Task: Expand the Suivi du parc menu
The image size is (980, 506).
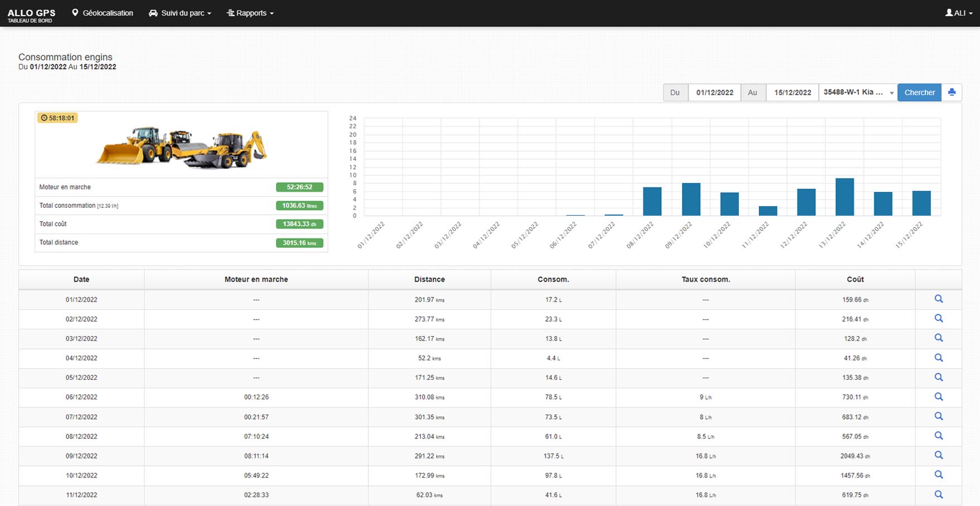Action: [180, 13]
